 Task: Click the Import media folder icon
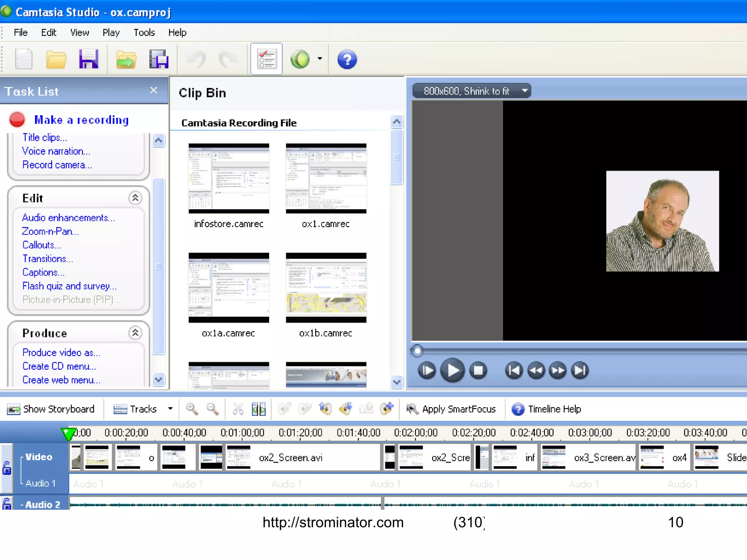tap(126, 59)
